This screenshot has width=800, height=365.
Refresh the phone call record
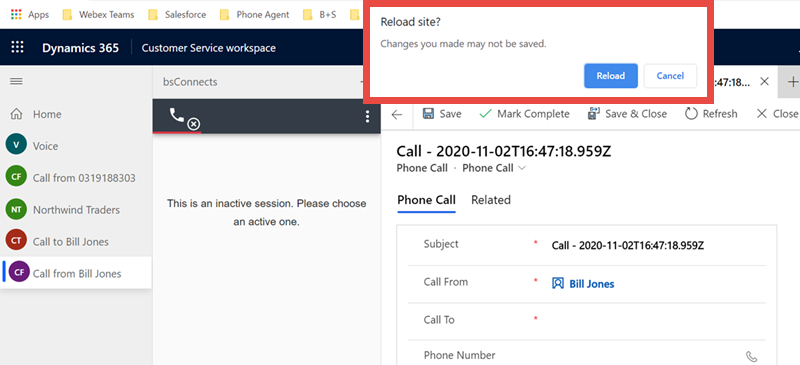pos(711,114)
